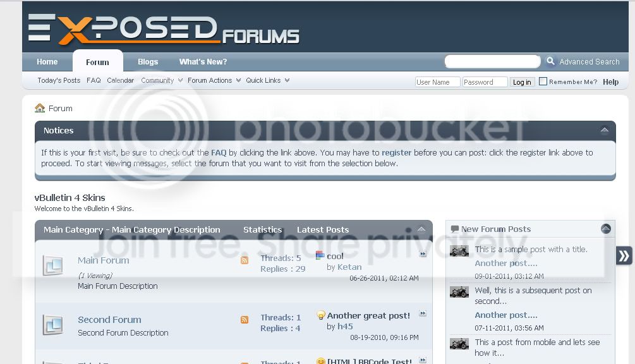Collapse the Notices panel
This screenshot has width=635, height=364.
(604, 130)
